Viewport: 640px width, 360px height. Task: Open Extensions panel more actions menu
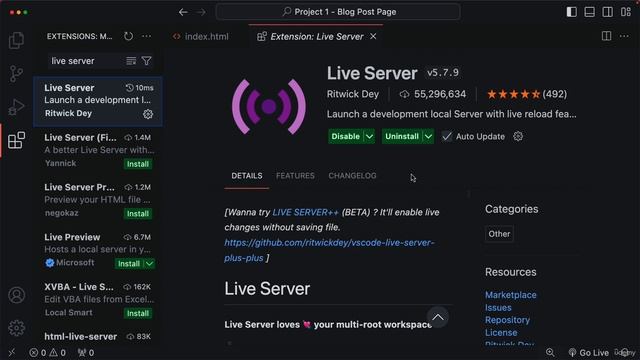(x=147, y=36)
